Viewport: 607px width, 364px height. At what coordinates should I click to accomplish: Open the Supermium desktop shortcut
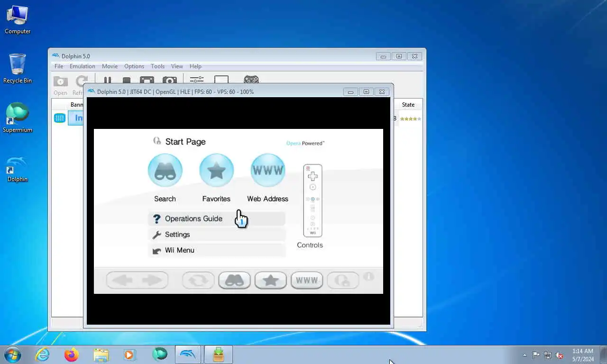(18, 118)
